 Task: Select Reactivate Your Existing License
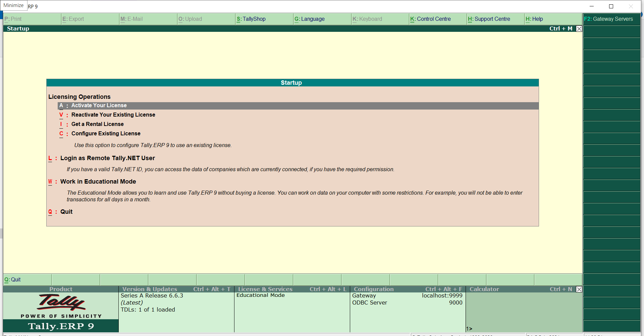pyautogui.click(x=113, y=115)
